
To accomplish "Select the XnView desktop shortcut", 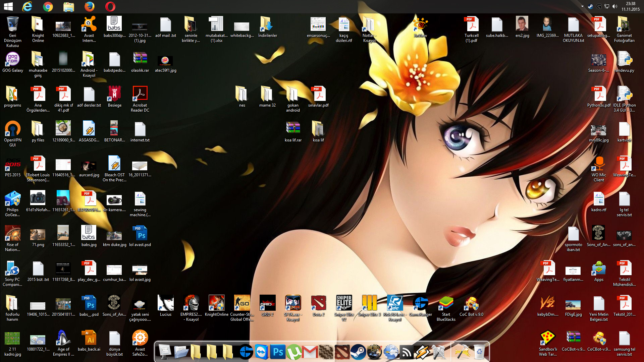I will [420, 27].
